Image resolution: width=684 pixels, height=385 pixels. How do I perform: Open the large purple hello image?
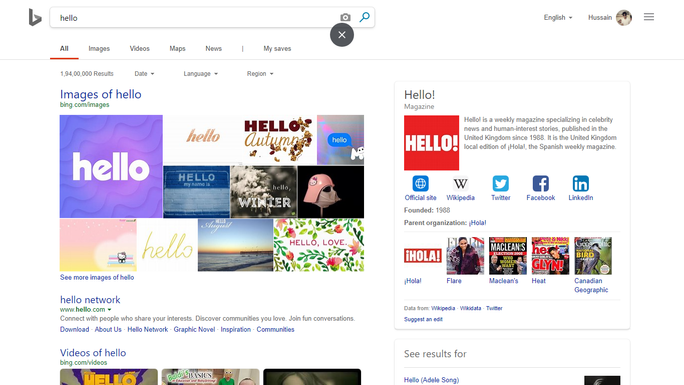click(111, 166)
